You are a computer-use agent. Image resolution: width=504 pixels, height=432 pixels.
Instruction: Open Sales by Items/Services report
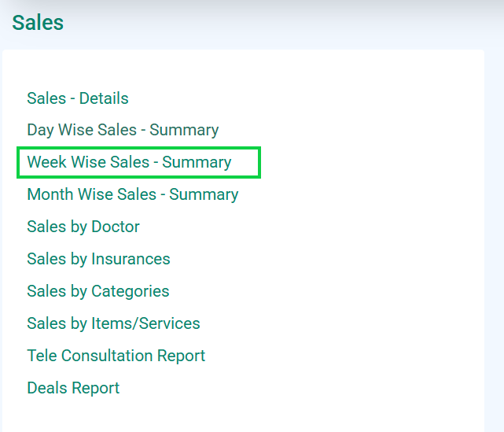click(x=113, y=323)
